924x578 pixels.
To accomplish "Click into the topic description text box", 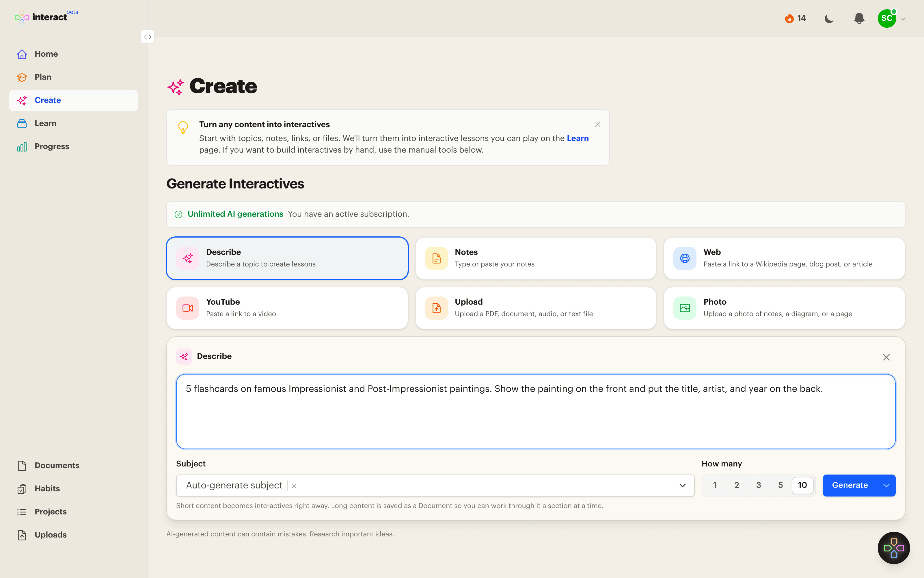I will (536, 411).
